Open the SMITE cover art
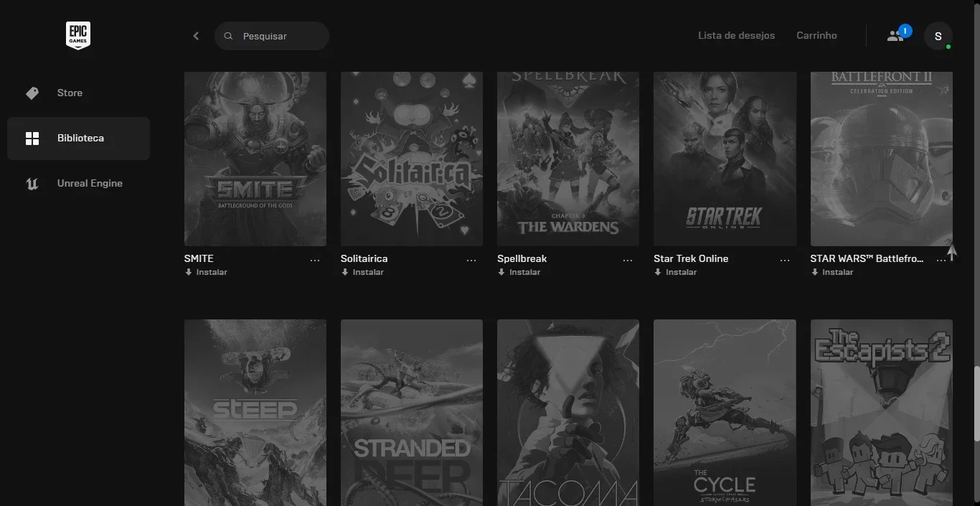Image resolution: width=980 pixels, height=506 pixels. (255, 159)
